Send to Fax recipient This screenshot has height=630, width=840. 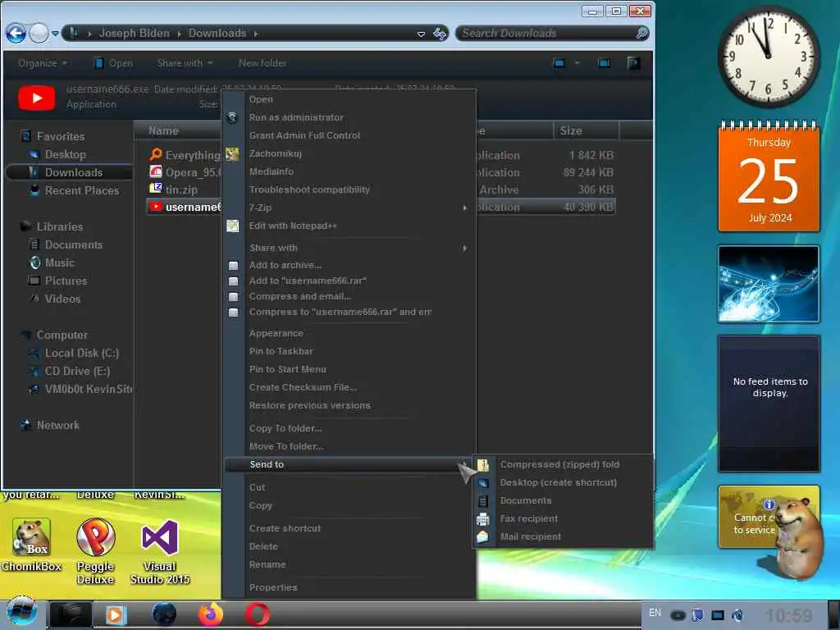point(529,518)
